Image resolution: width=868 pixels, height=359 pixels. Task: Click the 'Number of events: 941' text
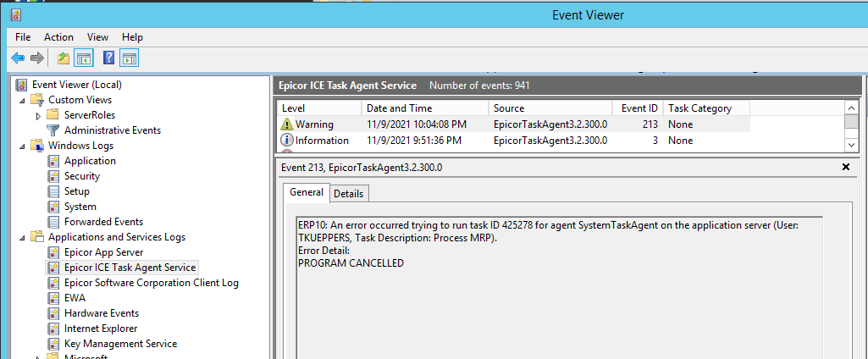pyautogui.click(x=479, y=86)
